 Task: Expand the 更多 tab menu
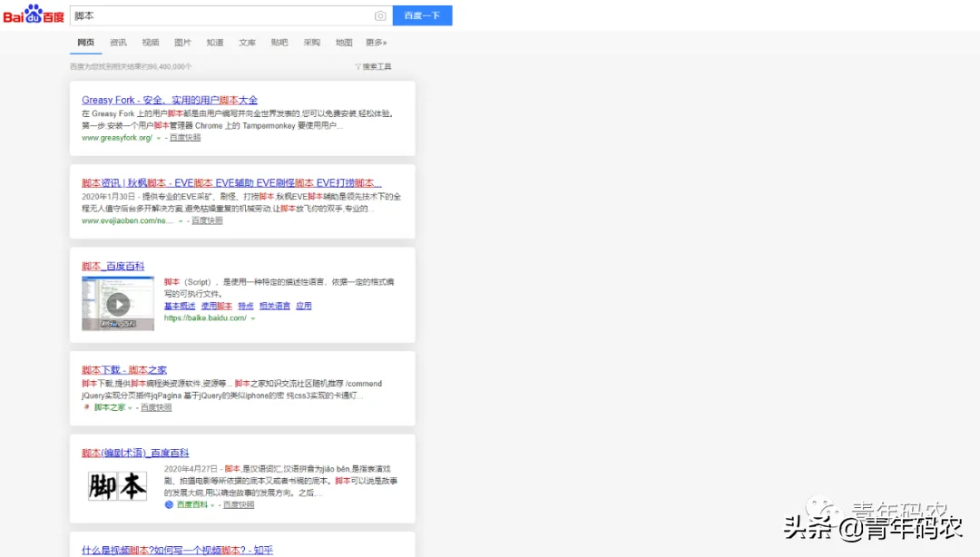(377, 43)
